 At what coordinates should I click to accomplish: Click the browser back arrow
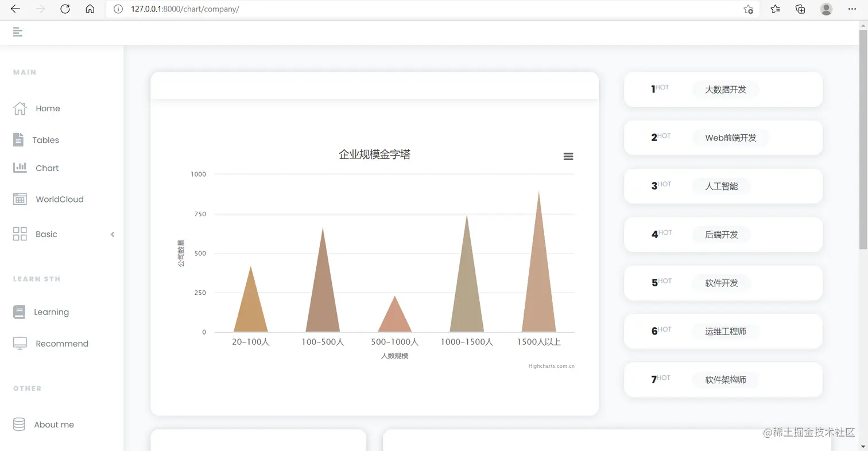(x=15, y=9)
